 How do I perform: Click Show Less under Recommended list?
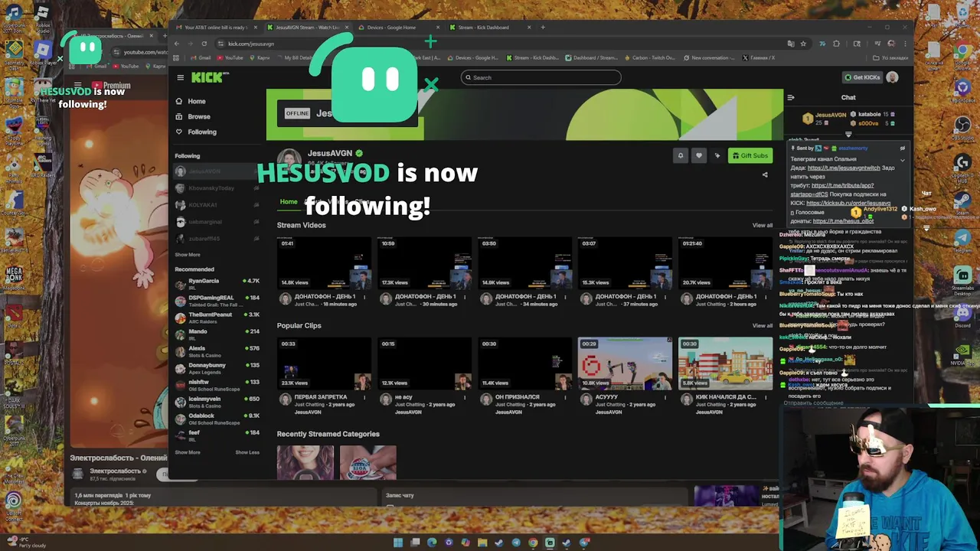[x=247, y=452]
